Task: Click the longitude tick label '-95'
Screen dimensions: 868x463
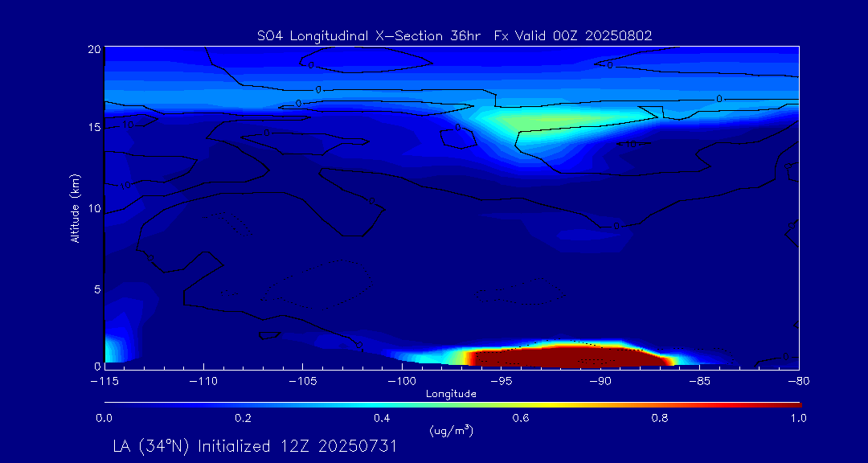Action: tap(502, 382)
